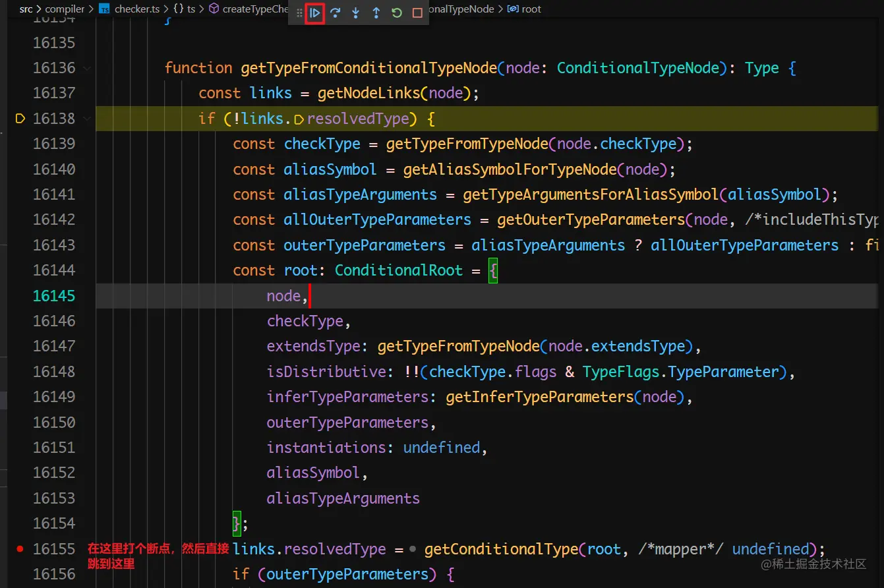
Task: Select line number 16156
Action: (54, 574)
